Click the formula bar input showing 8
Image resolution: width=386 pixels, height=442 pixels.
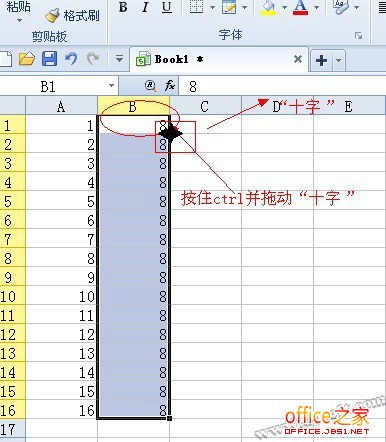click(x=282, y=86)
